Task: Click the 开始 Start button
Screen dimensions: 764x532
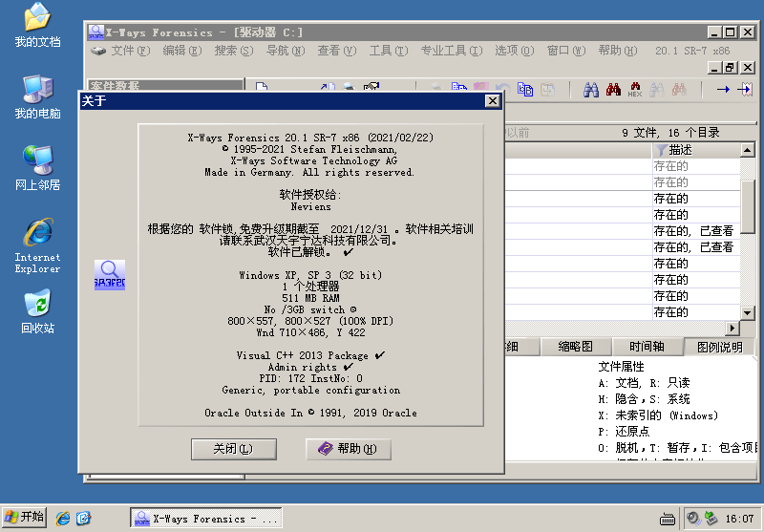Action: pos(25,517)
